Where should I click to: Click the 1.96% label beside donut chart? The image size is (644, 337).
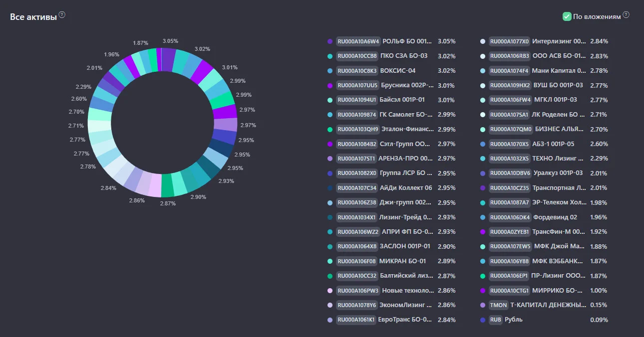[x=111, y=54]
